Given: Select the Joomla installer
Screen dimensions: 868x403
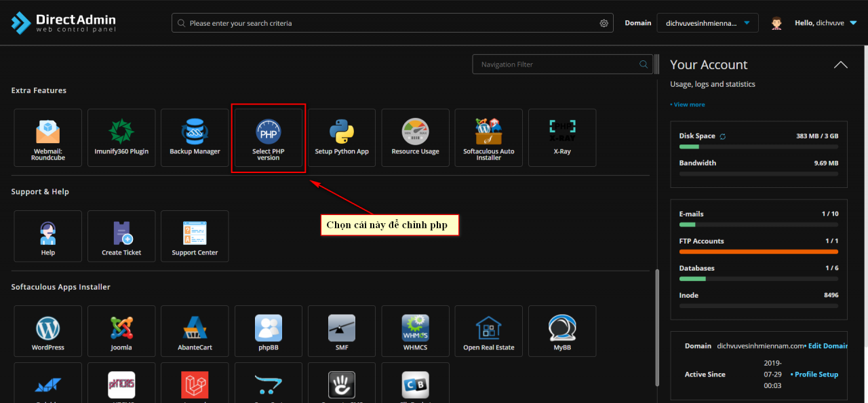Looking at the screenshot, I should click(121, 331).
